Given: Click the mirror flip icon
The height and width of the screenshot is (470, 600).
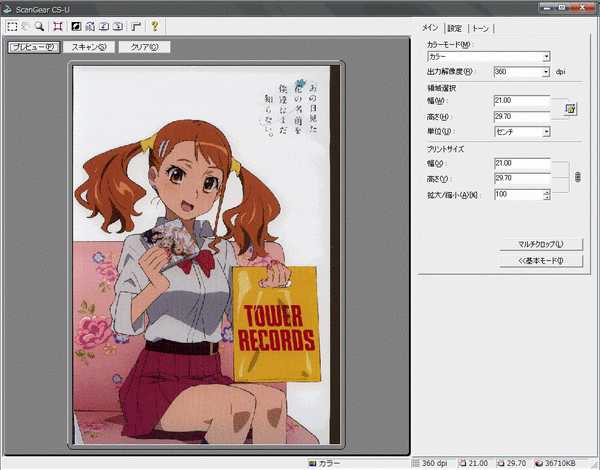Looking at the screenshot, I should point(90,26).
